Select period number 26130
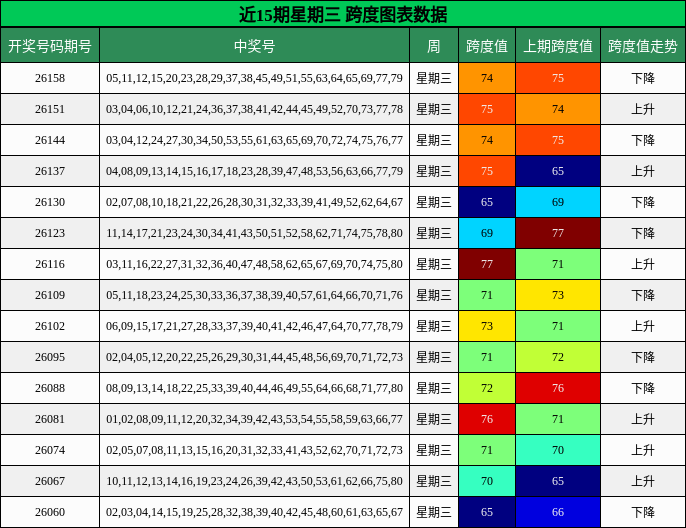This screenshot has width=686, height=528. pyautogui.click(x=50, y=202)
